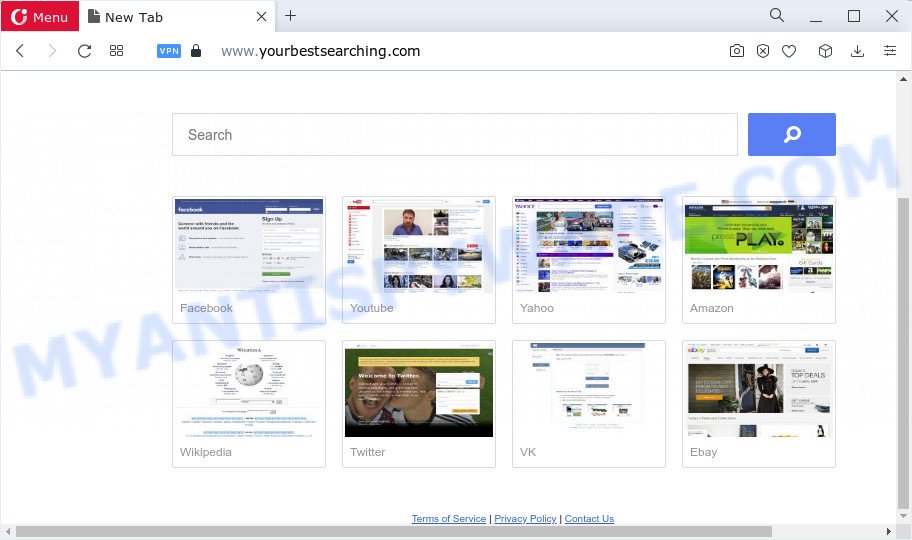The width and height of the screenshot is (912, 540).
Task: Take a snapshot with camera icon
Action: [x=736, y=51]
